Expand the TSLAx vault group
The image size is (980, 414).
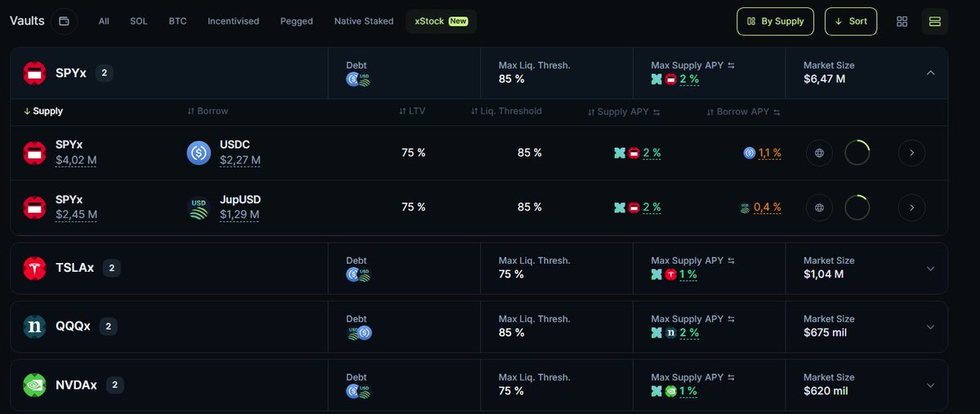[930, 269]
